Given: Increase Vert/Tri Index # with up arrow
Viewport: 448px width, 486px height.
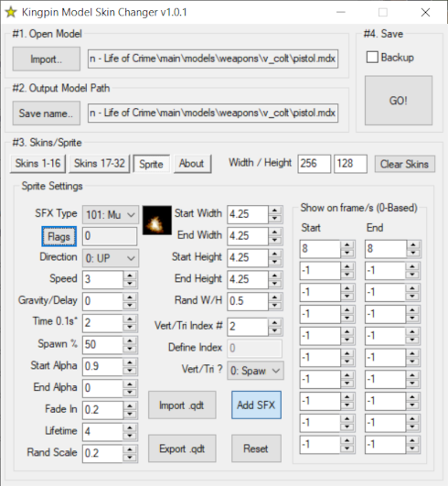Looking at the screenshot, I should (x=275, y=322).
